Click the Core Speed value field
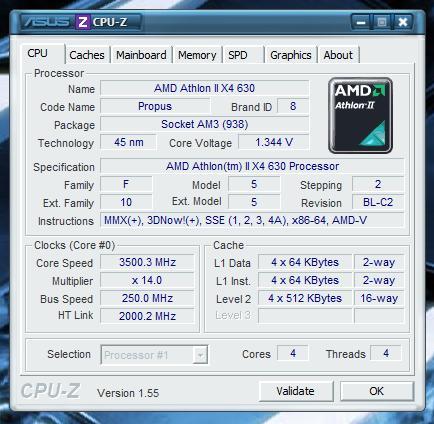The width and height of the screenshot is (434, 424). pos(147,262)
